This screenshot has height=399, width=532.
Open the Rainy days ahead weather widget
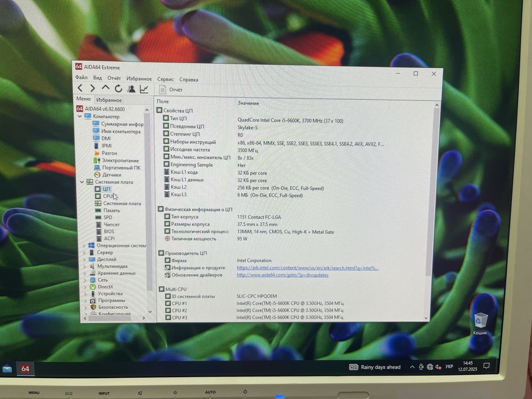click(x=375, y=367)
